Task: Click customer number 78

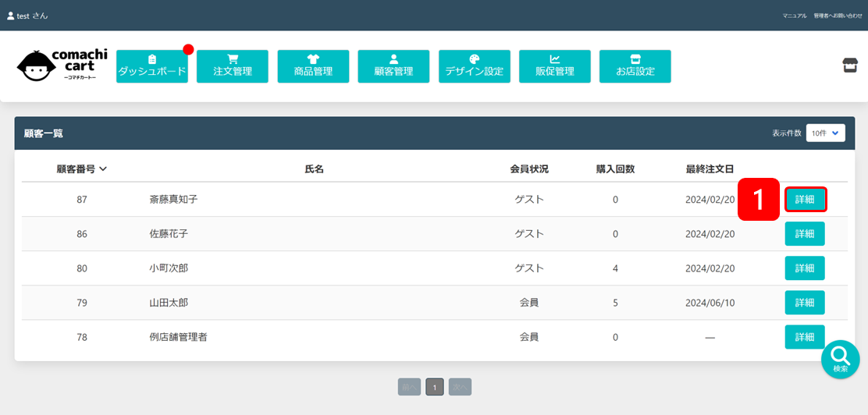Action: [x=81, y=336]
